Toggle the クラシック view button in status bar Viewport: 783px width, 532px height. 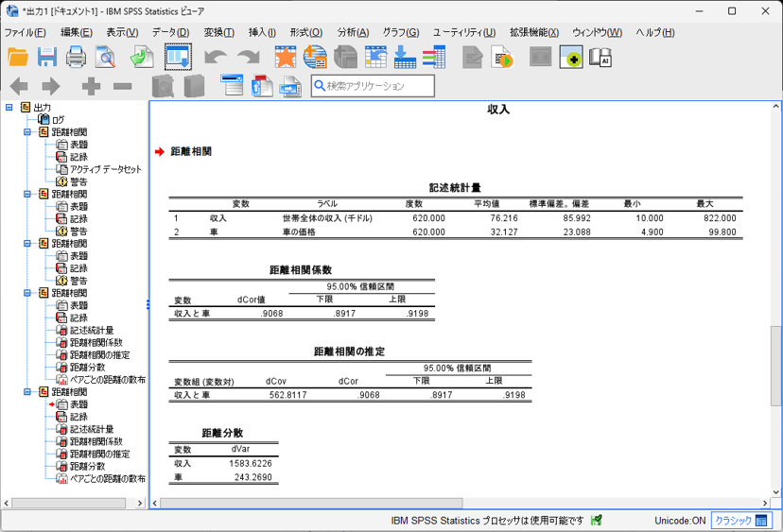click(742, 521)
